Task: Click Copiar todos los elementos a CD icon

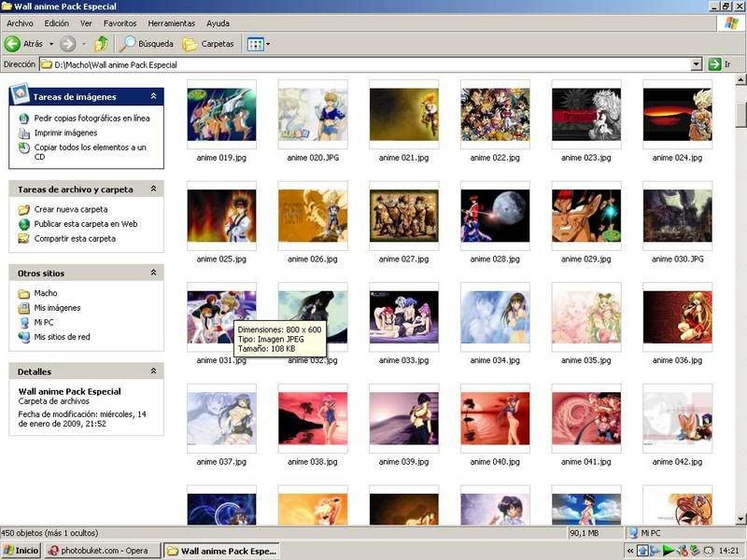Action: pos(24,148)
